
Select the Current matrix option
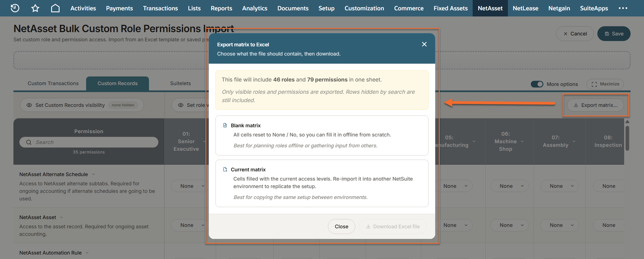point(322,183)
